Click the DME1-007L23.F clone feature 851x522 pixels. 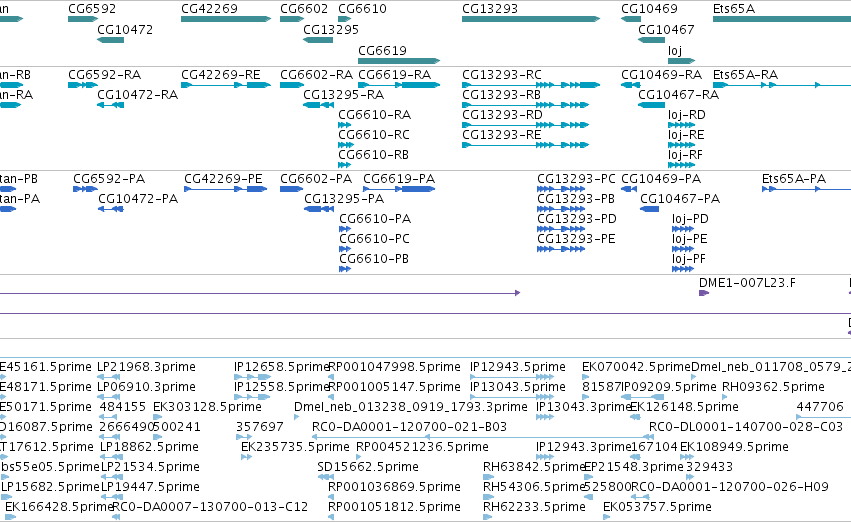747,283
